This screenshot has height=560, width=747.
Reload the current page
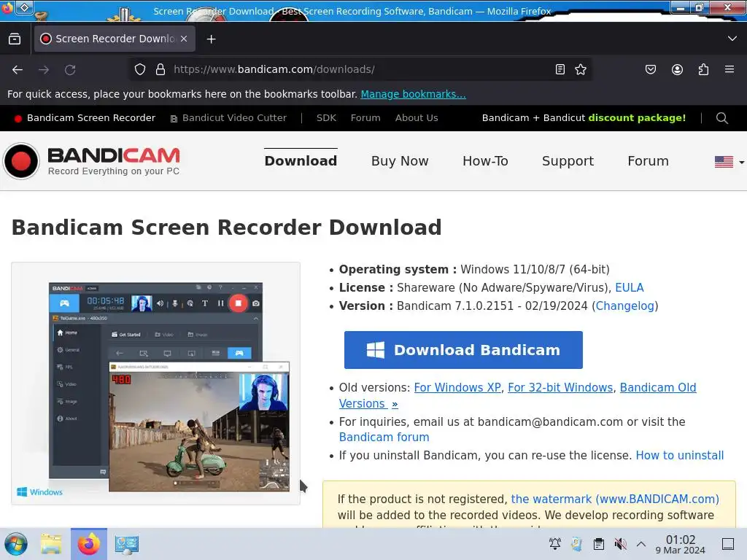[x=70, y=70]
